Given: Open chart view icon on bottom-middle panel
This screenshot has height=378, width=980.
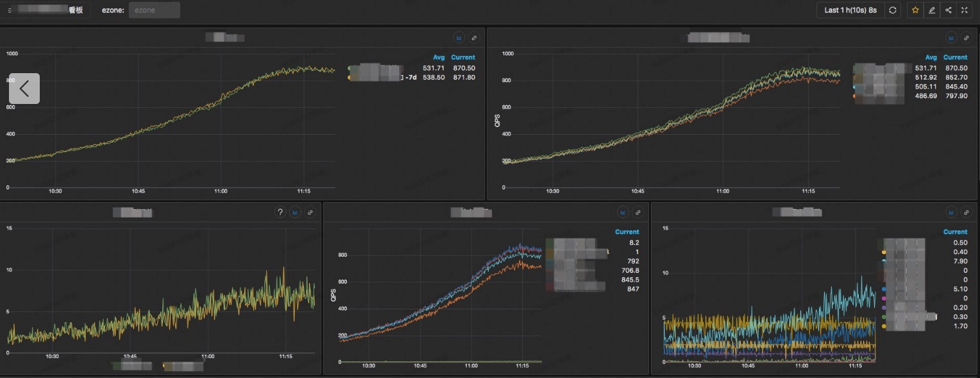Looking at the screenshot, I should pos(623,212).
